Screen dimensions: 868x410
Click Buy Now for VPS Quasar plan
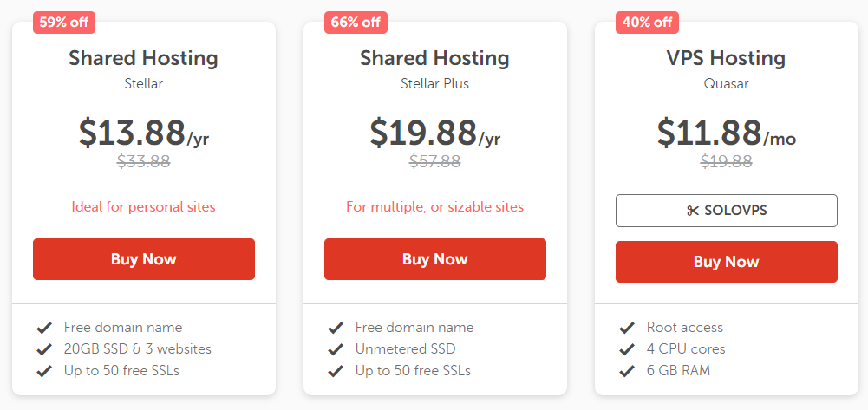[x=727, y=262]
